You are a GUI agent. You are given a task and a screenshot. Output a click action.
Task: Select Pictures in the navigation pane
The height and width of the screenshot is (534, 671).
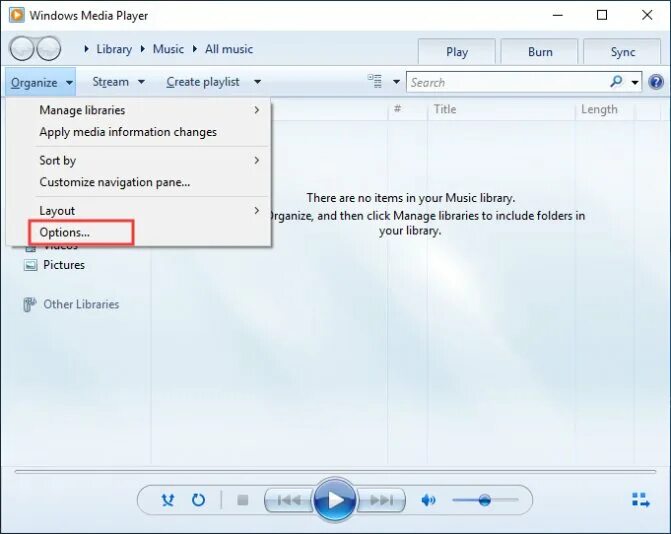(x=64, y=265)
